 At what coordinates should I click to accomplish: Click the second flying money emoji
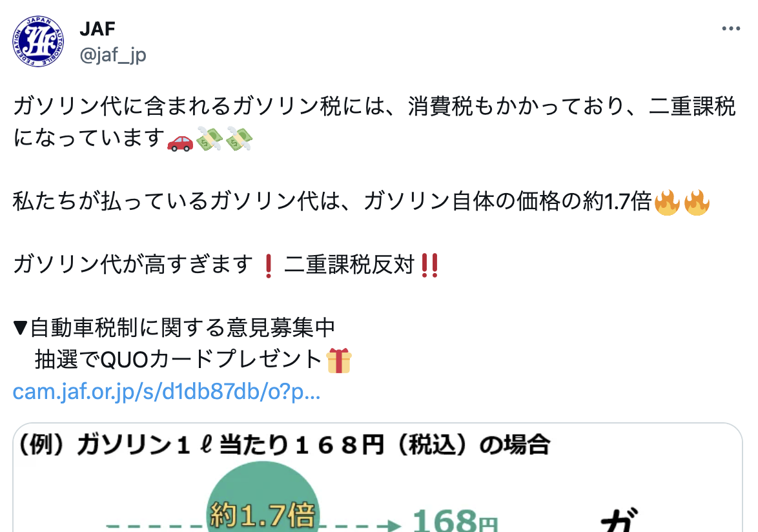[239, 139]
